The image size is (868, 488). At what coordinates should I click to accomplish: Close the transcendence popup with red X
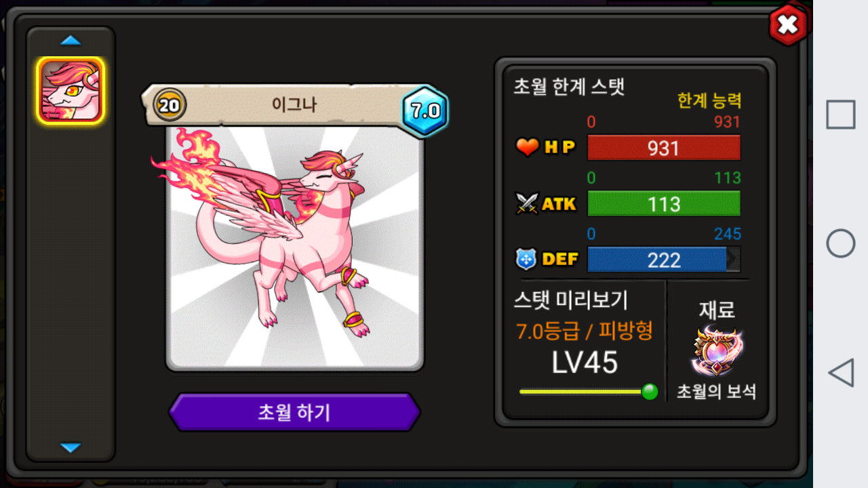pyautogui.click(x=788, y=25)
